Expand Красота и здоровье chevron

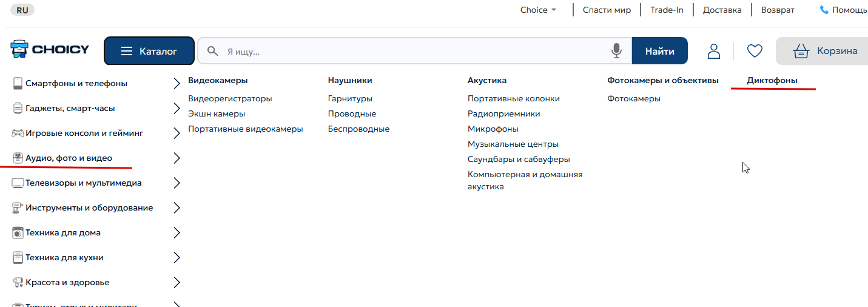pos(177,283)
